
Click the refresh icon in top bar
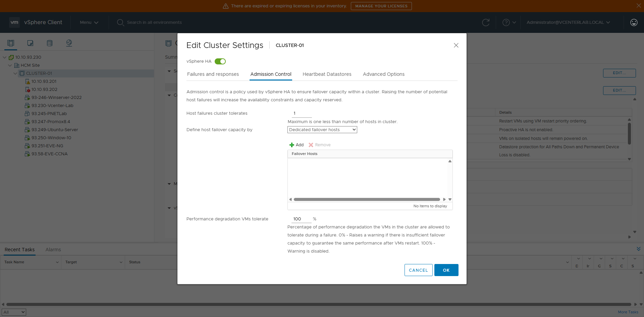point(485,22)
